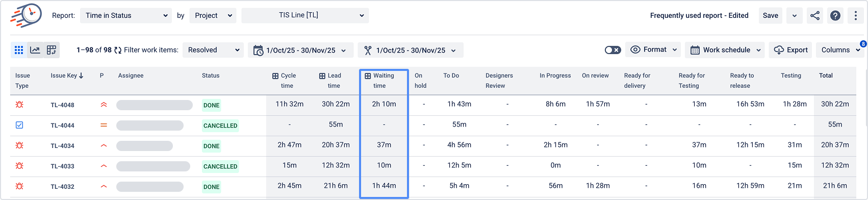
Task: Click the share icon
Action: tap(815, 16)
